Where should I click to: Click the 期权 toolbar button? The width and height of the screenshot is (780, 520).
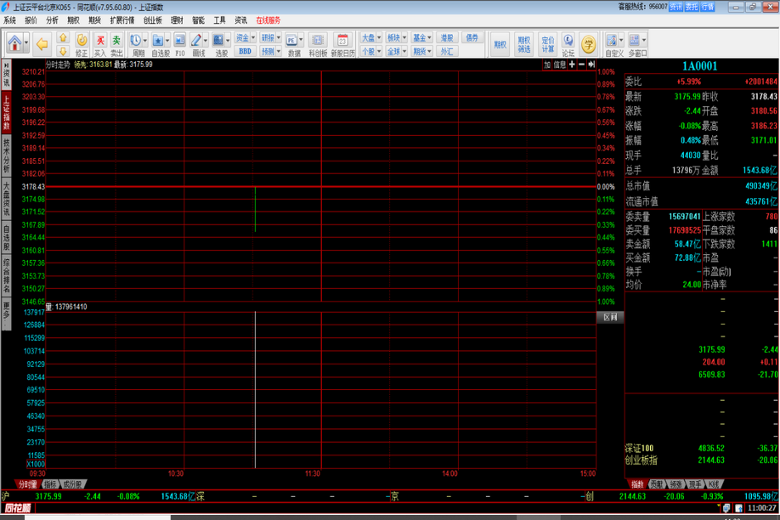coord(500,44)
